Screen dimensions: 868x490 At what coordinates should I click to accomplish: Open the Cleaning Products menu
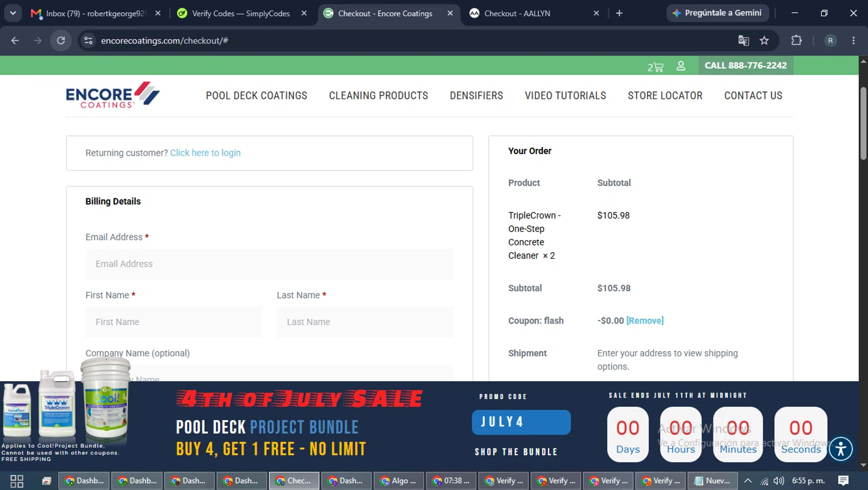pyautogui.click(x=378, y=95)
